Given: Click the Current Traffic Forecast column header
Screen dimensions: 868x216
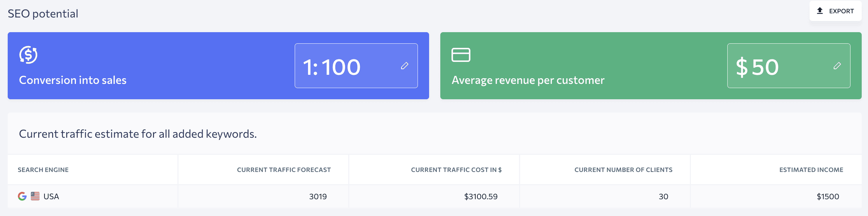Looking at the screenshot, I should (x=284, y=170).
